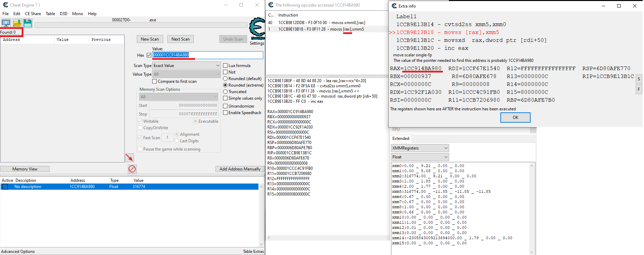Open the Table menu
Screen dimensions: 644x255
click(x=50, y=14)
